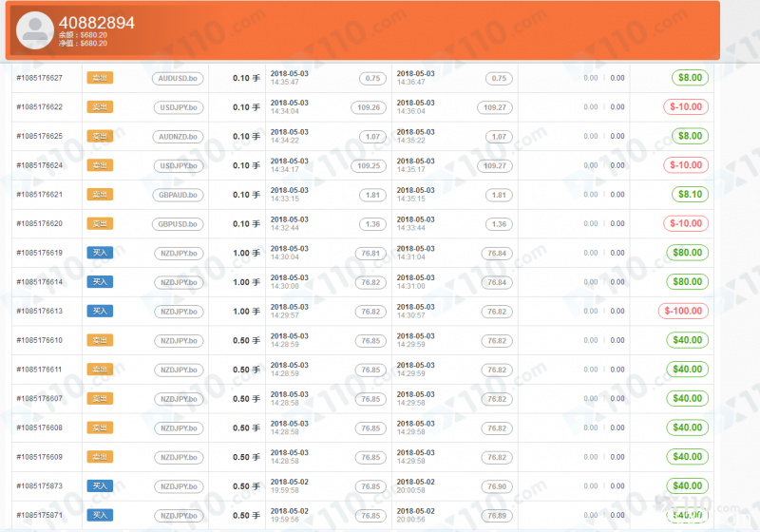Select NZDJPY.bo in order #1085176613
The width and height of the screenshot is (760, 532).
point(179,312)
